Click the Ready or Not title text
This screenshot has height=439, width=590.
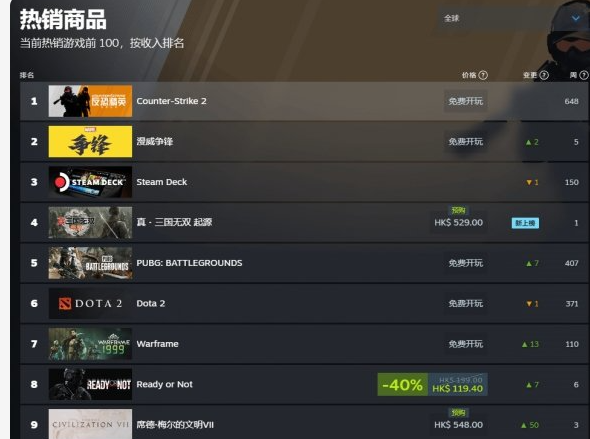tap(164, 384)
